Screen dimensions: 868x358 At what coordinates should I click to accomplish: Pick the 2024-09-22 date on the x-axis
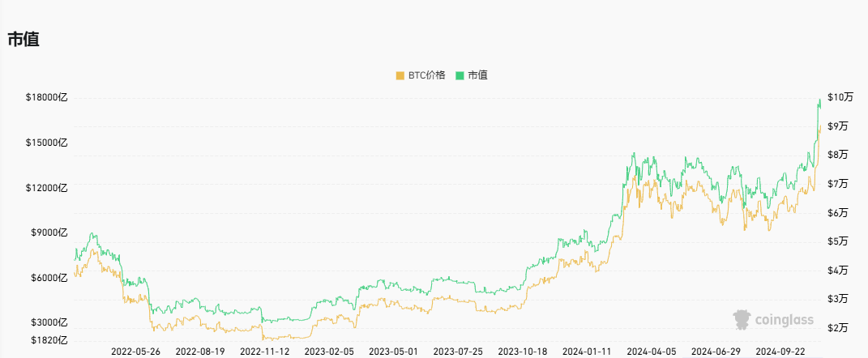click(x=780, y=352)
